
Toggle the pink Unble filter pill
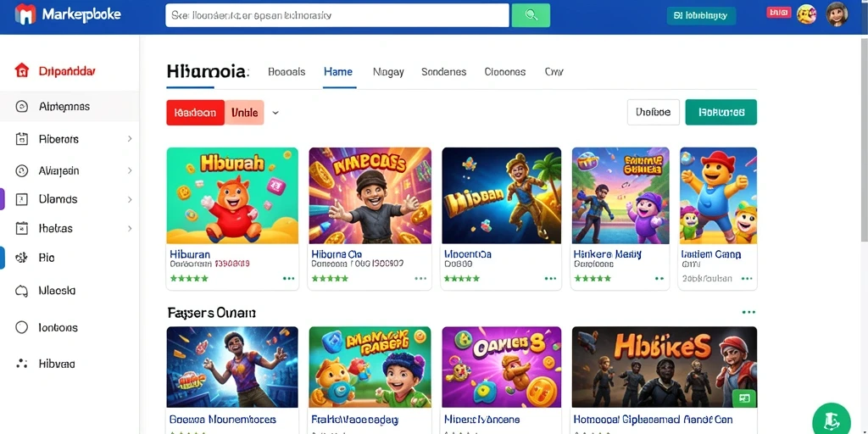tap(244, 113)
